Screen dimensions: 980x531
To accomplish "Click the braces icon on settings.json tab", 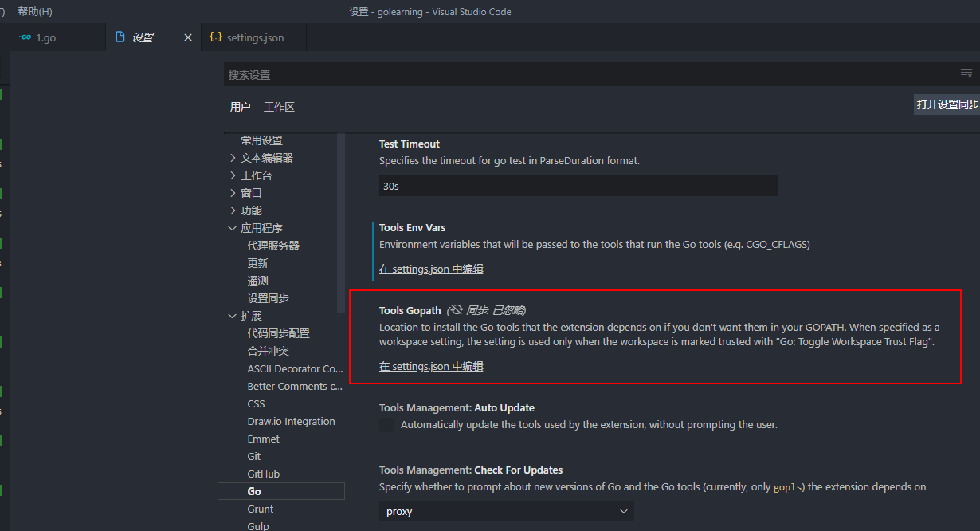I will click(x=215, y=37).
